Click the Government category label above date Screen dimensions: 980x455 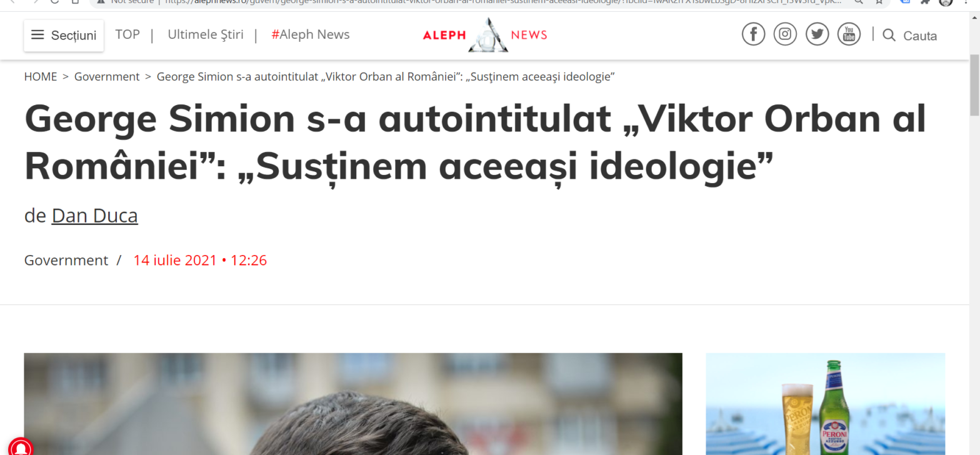click(66, 261)
